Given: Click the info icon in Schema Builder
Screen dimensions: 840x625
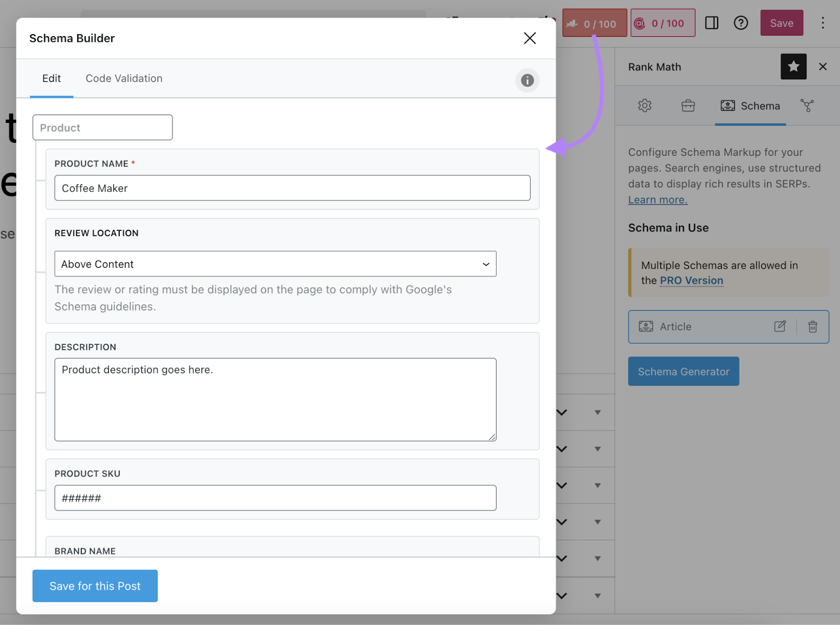Looking at the screenshot, I should pos(527,80).
